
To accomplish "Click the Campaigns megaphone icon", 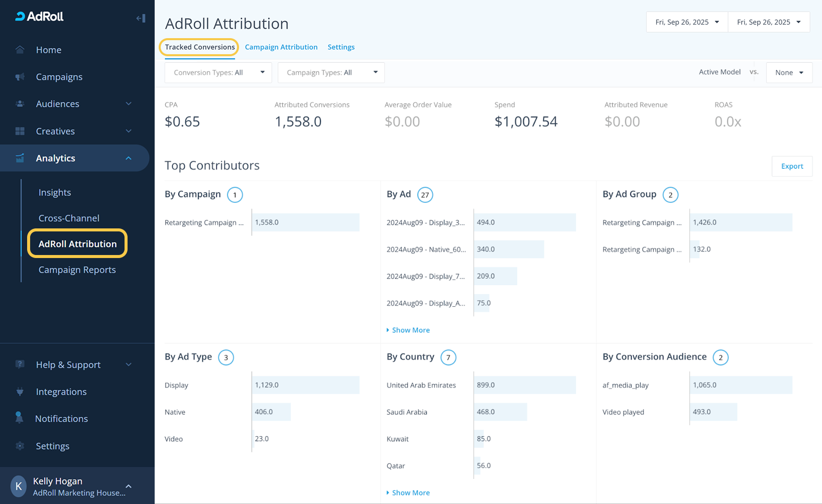I will [20, 77].
